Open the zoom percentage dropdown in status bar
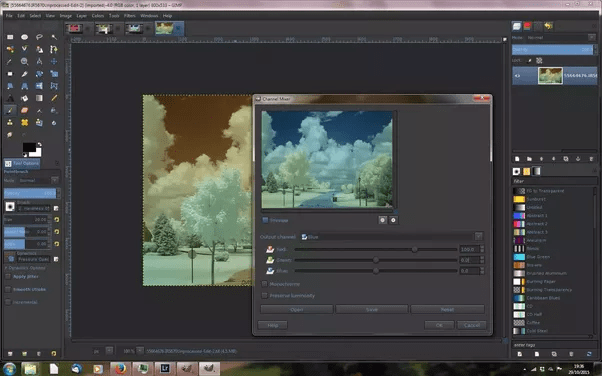 click(140, 351)
